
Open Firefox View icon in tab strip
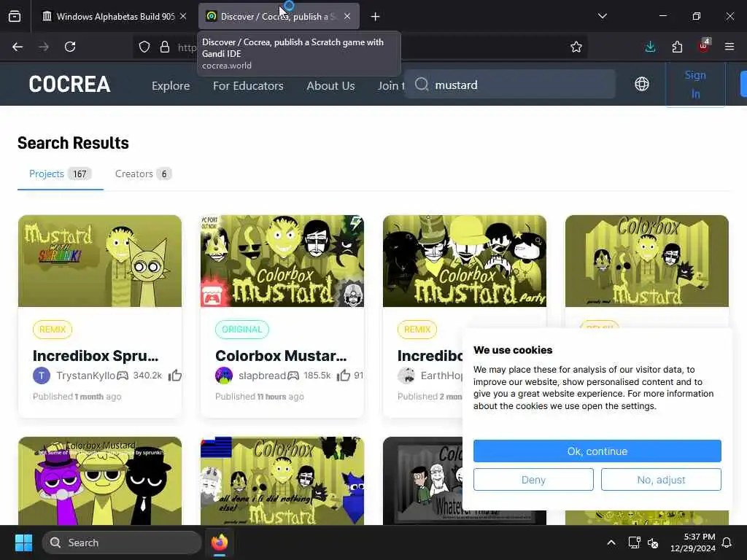tap(15, 17)
